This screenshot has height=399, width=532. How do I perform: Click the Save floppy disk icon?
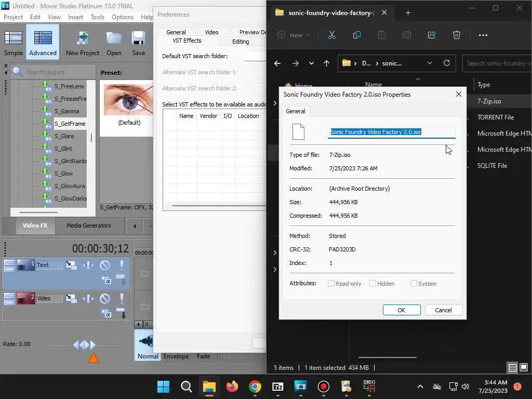click(139, 43)
